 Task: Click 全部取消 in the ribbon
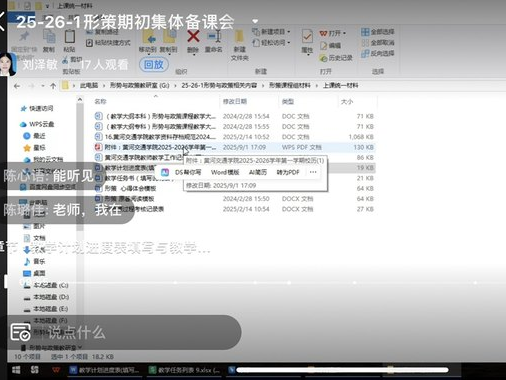(x=378, y=43)
